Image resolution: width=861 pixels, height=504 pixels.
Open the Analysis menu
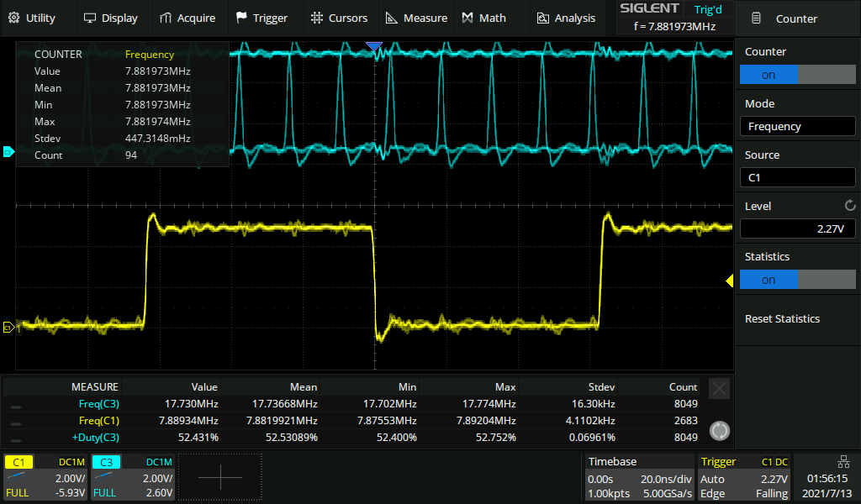pyautogui.click(x=566, y=18)
